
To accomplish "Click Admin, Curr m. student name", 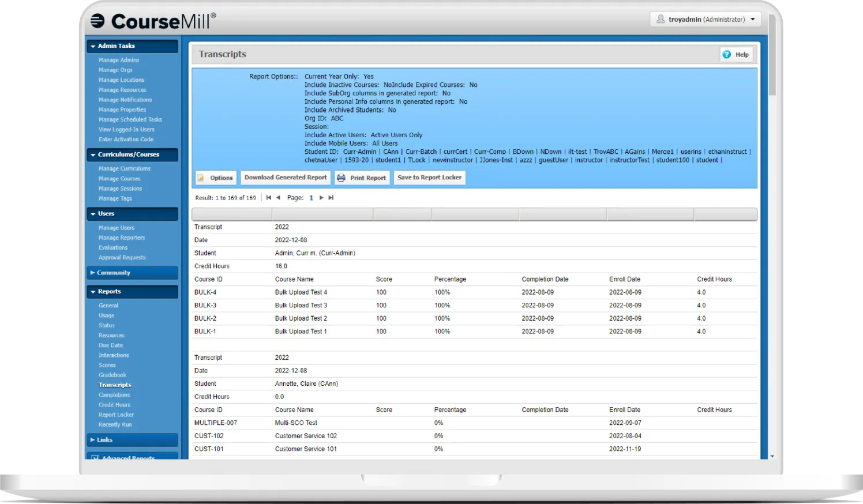I will [x=315, y=253].
